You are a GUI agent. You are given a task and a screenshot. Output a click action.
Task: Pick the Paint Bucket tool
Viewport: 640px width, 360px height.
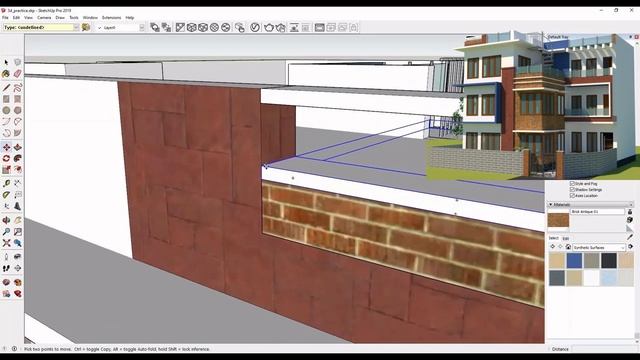coord(6,74)
